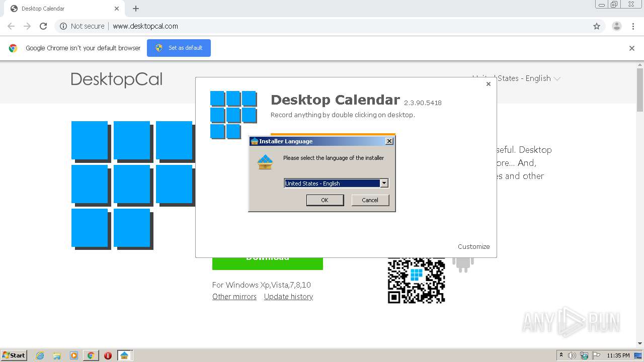Click the Chrome taskbar icon

tap(91, 355)
